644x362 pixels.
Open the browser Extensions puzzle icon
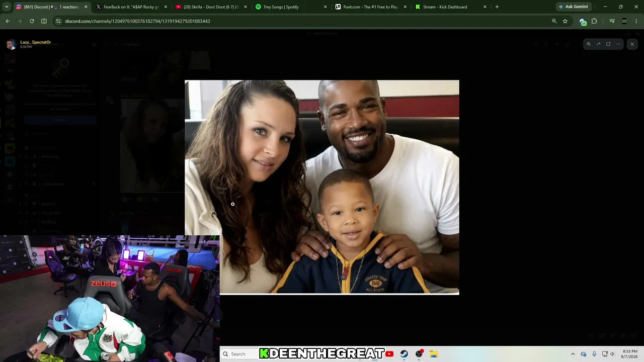[594, 21]
